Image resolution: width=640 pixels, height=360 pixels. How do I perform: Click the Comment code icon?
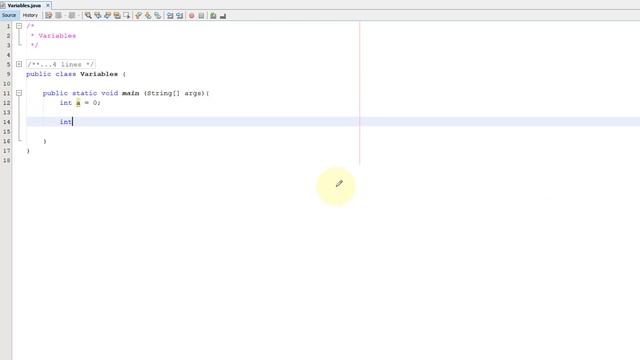[x=213, y=16]
